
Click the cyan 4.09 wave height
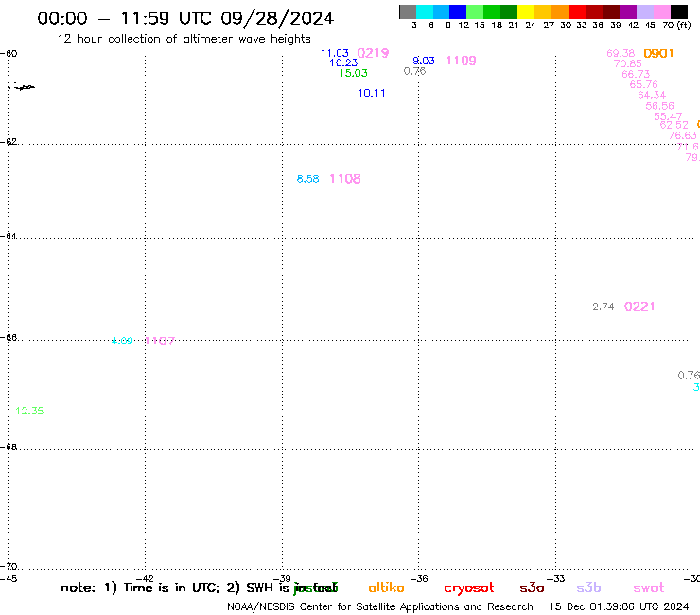[x=122, y=342]
